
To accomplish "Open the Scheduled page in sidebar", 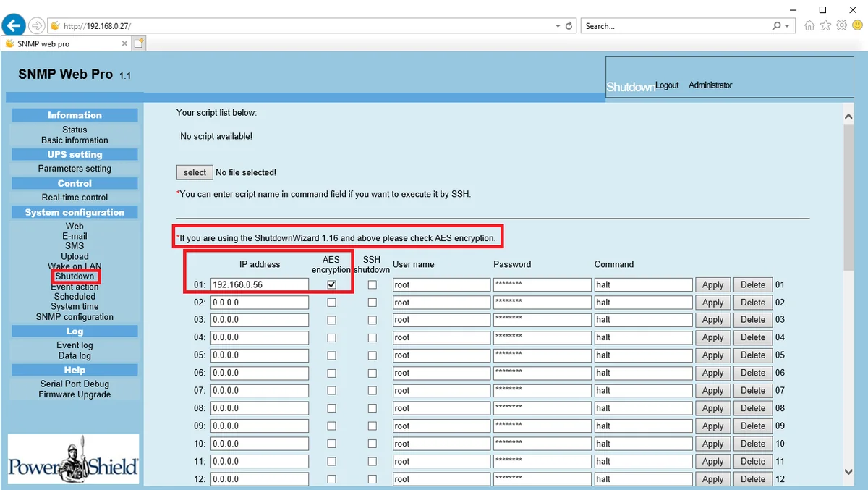I will (x=75, y=296).
